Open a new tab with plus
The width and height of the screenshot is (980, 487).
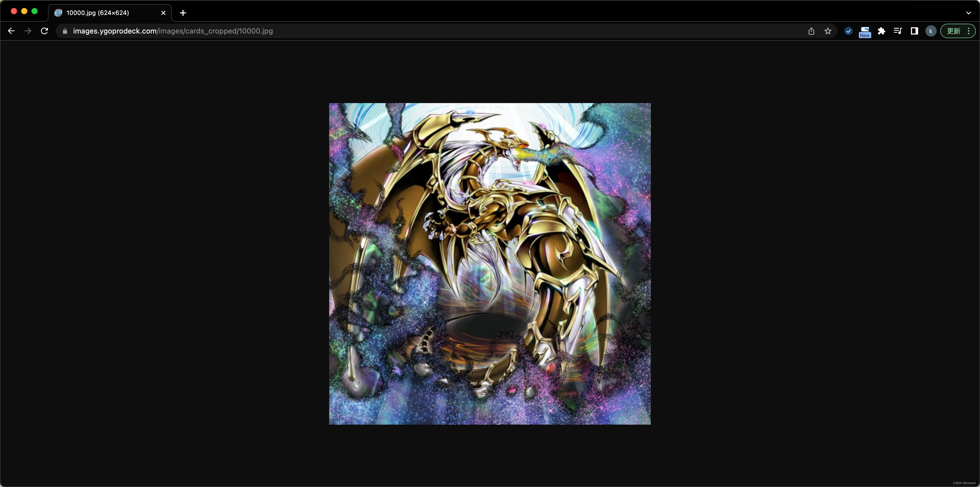tap(183, 13)
